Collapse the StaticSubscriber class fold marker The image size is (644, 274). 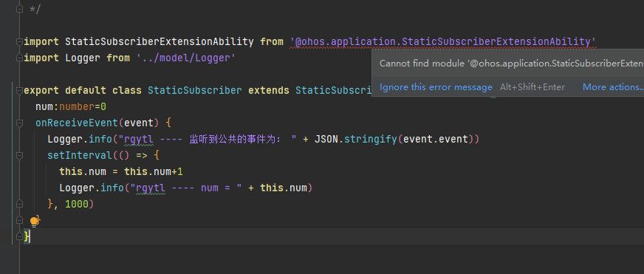[x=19, y=90]
